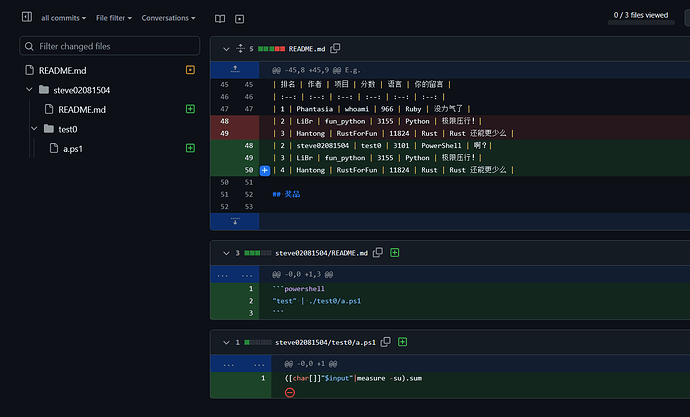690x417 pixels.
Task: Select a.ps1 in the file tree
Action: [x=73, y=149]
